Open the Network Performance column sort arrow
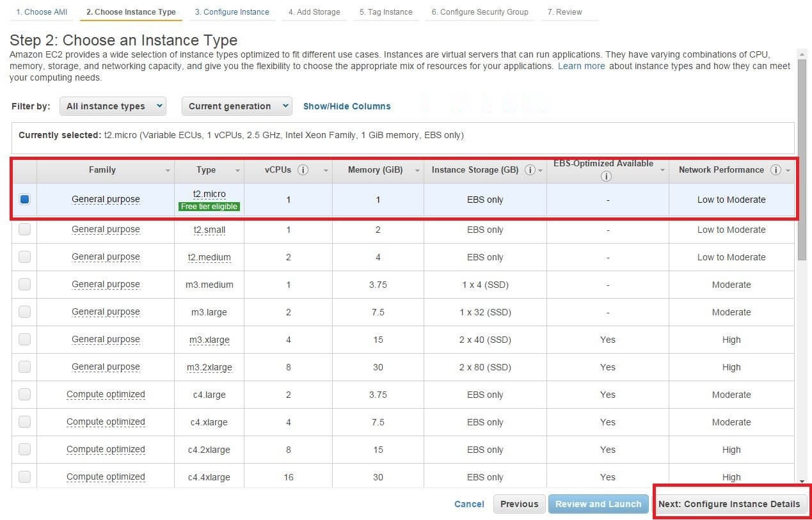 788,171
